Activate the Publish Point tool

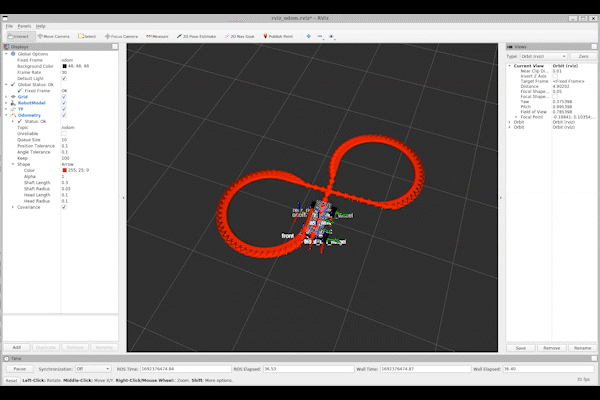(x=278, y=36)
